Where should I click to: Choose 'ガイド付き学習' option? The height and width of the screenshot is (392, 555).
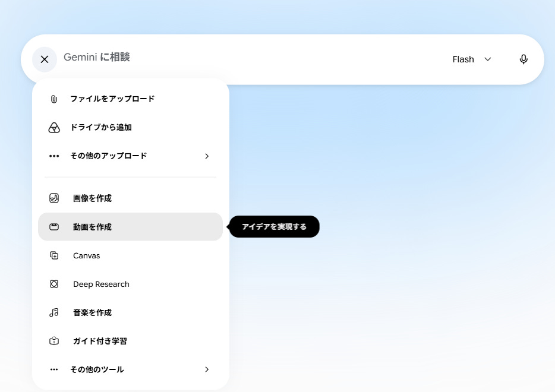[x=100, y=341]
